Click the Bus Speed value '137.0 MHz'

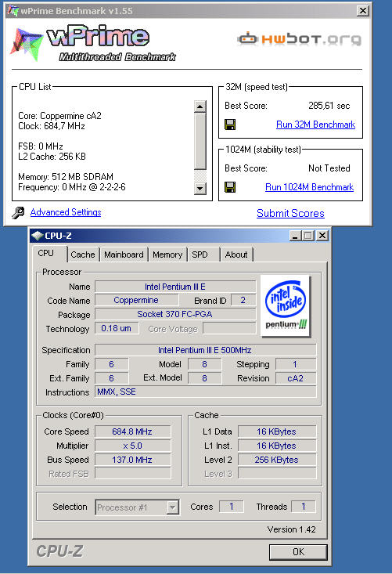coord(132,460)
